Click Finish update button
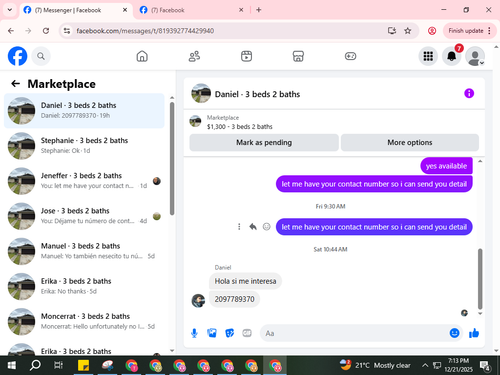500x375 pixels. (x=466, y=31)
